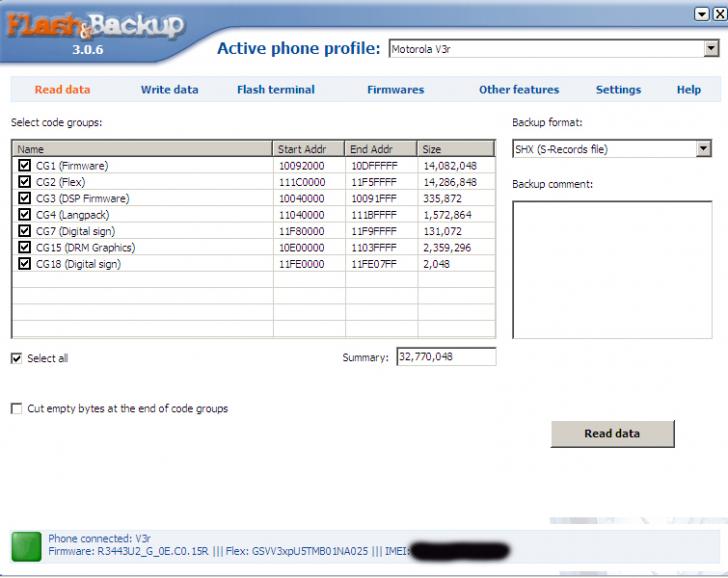Click size value 14,082,048

(x=450, y=166)
